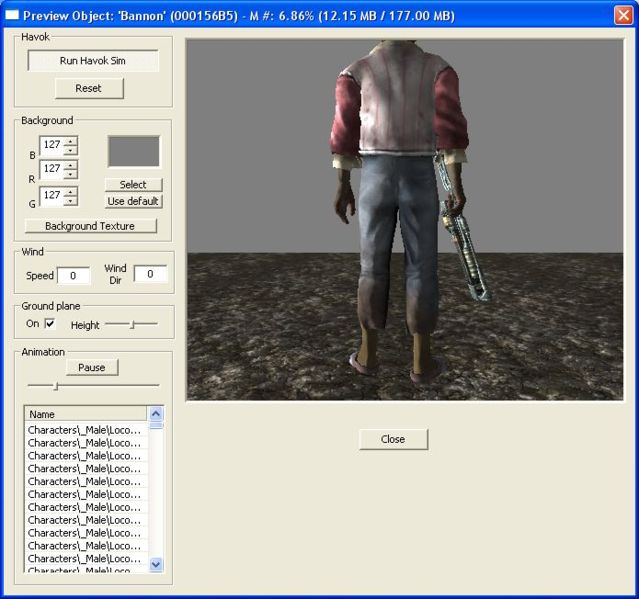Select the third Characters\_Male\Loco... animation row
This screenshot has height=599, width=639.
pos(85,456)
